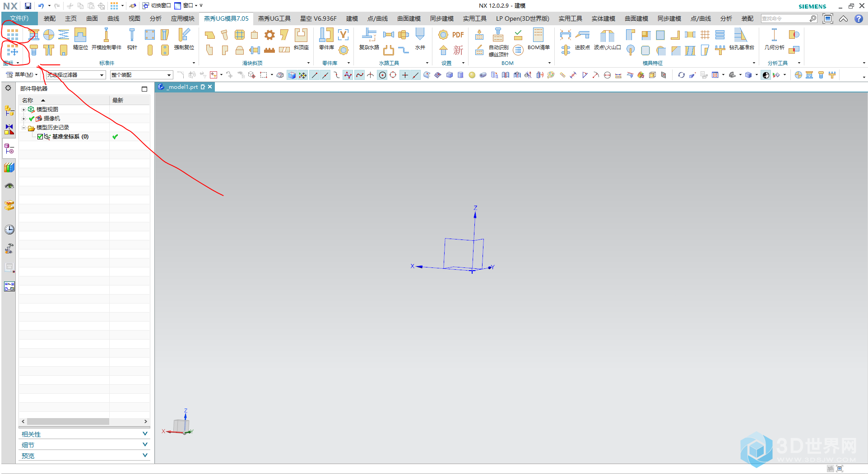Select the 水井 water well tool

tap(420, 39)
